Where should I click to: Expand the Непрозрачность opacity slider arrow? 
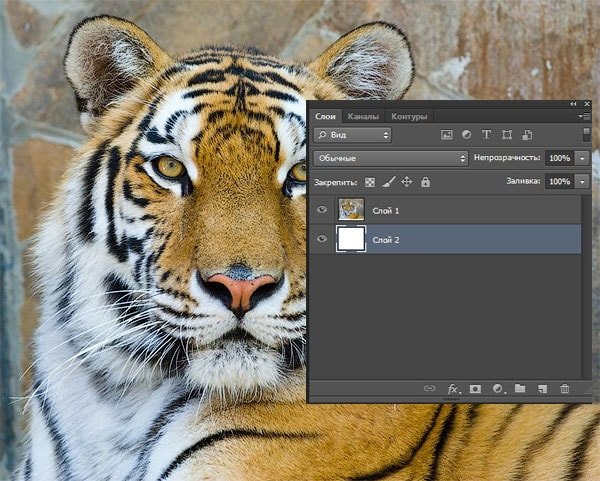point(583,158)
